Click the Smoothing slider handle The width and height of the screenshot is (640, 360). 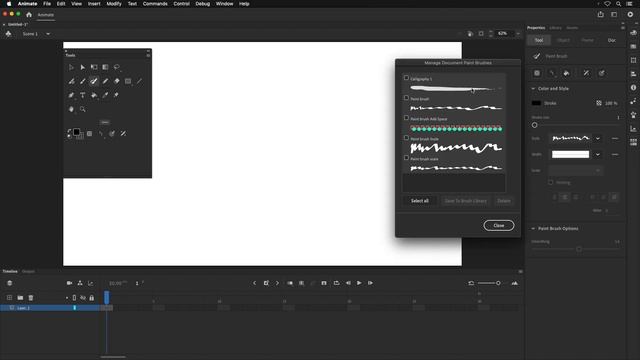pyautogui.click(x=579, y=249)
